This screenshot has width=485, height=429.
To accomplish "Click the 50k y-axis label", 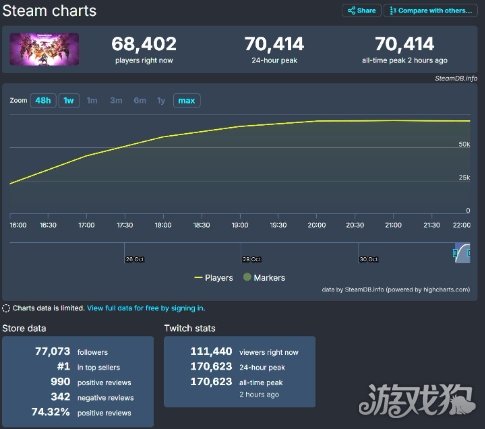I will pyautogui.click(x=464, y=144).
